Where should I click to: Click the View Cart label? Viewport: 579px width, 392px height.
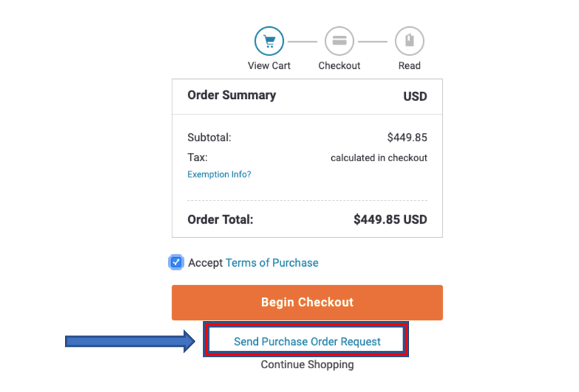(x=269, y=65)
